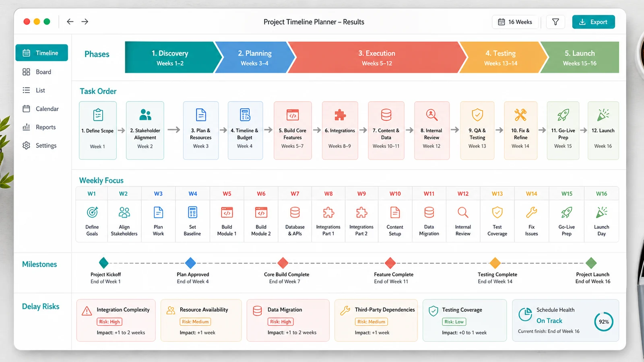Image resolution: width=644 pixels, height=362 pixels.
Task: Click the Data Migration Risk: High badge
Action: pos(281,322)
